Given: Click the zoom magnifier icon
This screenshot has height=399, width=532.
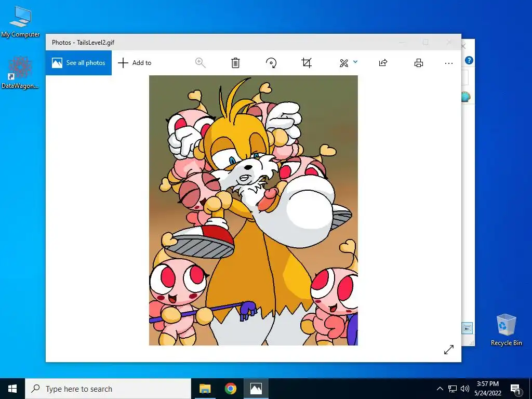Looking at the screenshot, I should tap(200, 63).
